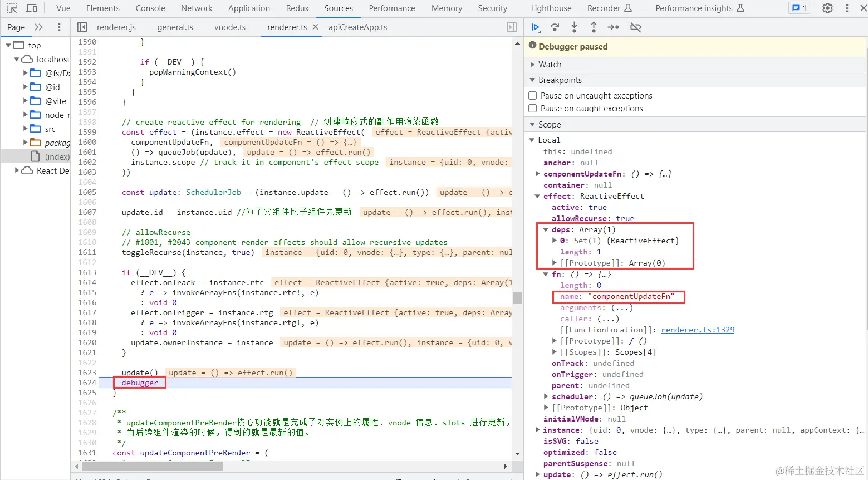Expand the [[Scopes]] entry
The height and width of the screenshot is (480, 868).
[x=555, y=352]
